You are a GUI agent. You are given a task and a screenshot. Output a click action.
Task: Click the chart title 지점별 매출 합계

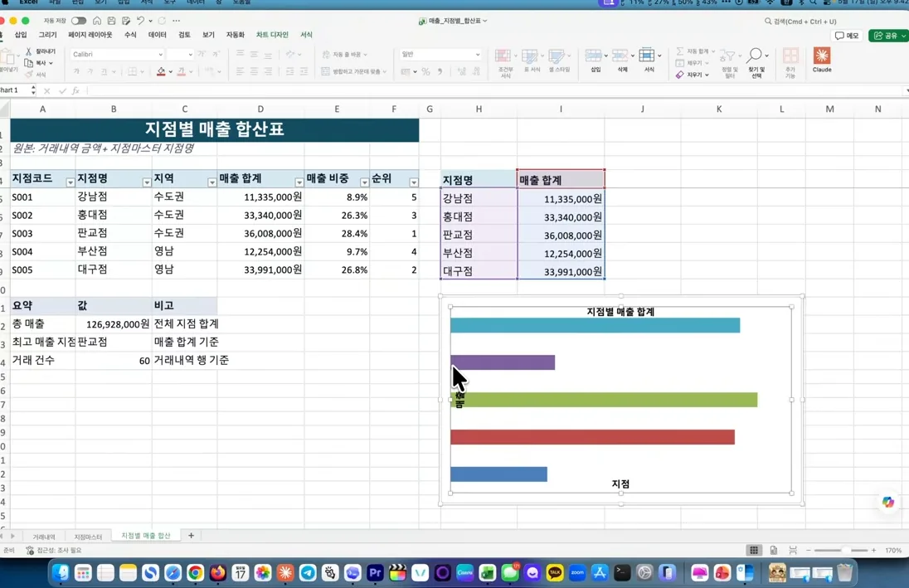[620, 312]
